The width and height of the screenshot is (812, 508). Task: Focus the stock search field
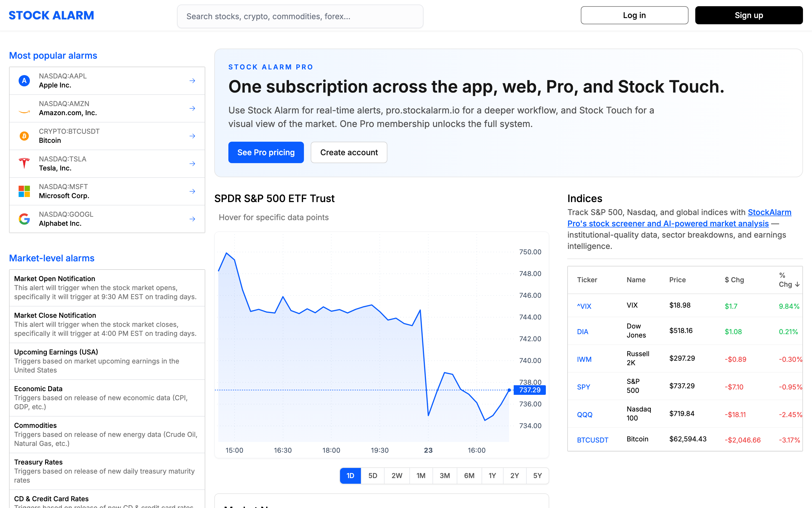300,16
